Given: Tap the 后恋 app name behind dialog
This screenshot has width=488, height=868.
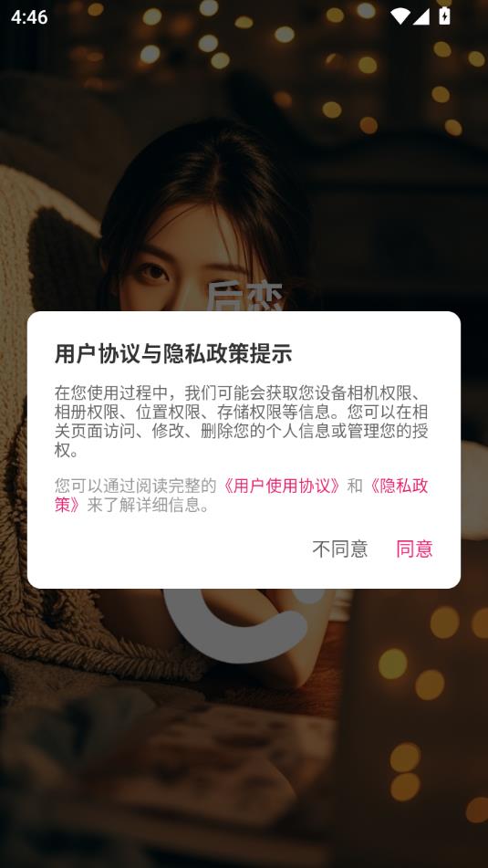Looking at the screenshot, I should pyautogui.click(x=244, y=296).
